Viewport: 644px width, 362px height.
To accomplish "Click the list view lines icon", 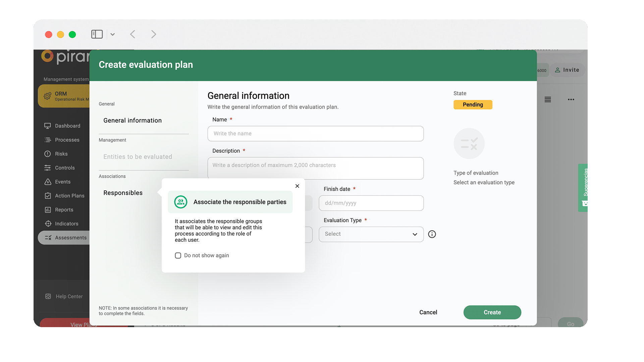I will 548,100.
